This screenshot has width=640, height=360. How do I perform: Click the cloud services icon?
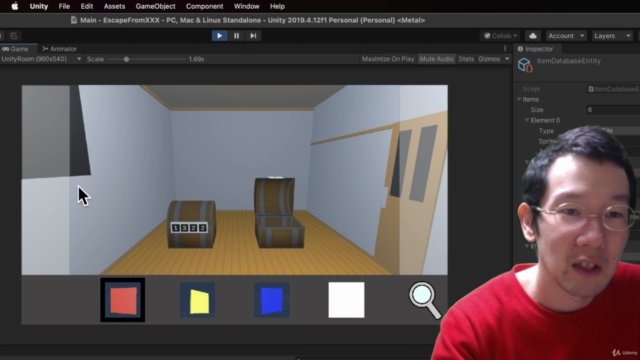pos(533,36)
